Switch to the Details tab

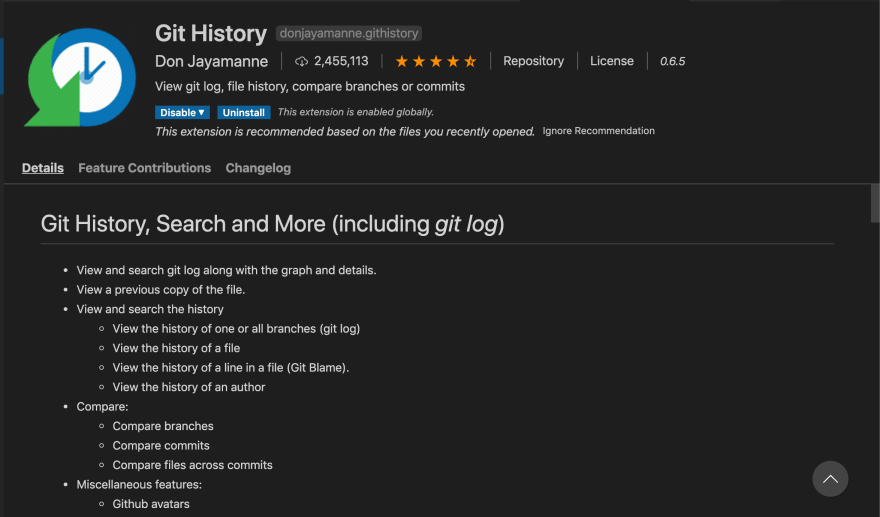[43, 168]
